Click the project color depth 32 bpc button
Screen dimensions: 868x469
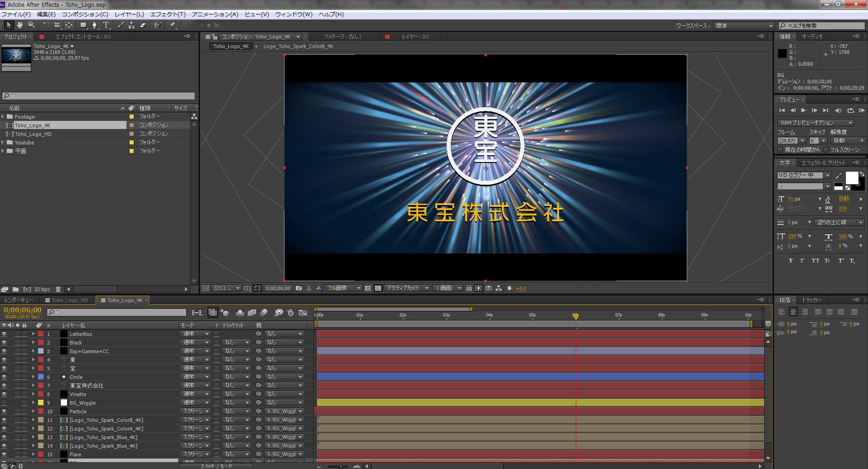pos(42,289)
